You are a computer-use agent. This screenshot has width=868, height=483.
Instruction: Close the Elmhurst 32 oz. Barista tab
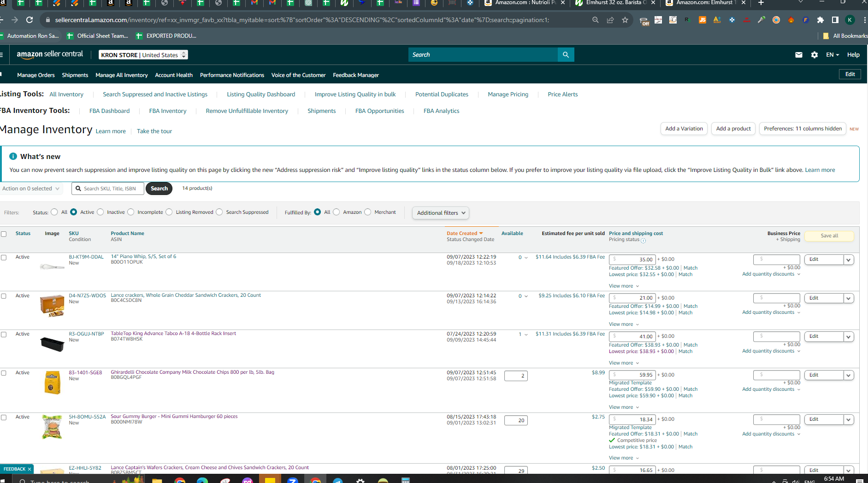tap(653, 3)
